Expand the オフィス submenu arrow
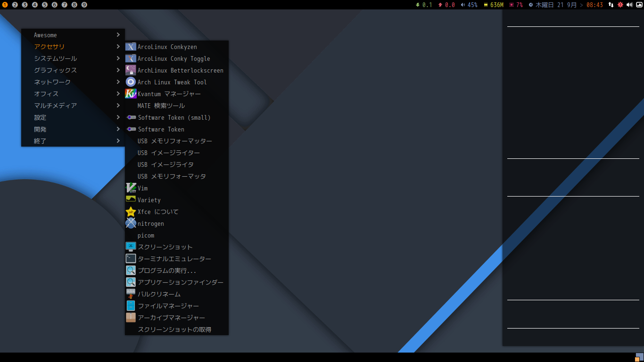Screen dimensions: 644x362 [118, 94]
